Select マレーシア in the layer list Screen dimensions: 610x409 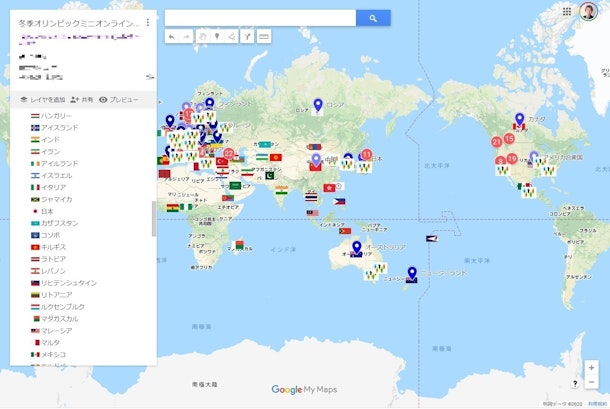(x=57, y=330)
